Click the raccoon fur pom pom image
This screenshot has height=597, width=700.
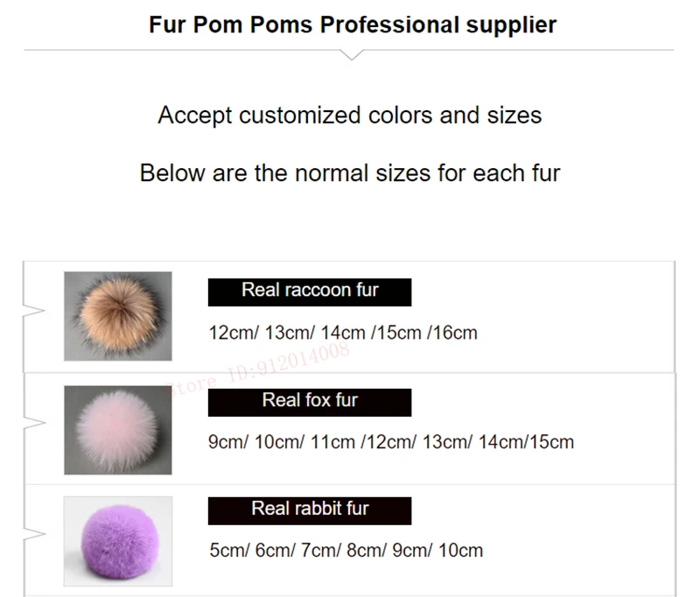(x=118, y=316)
